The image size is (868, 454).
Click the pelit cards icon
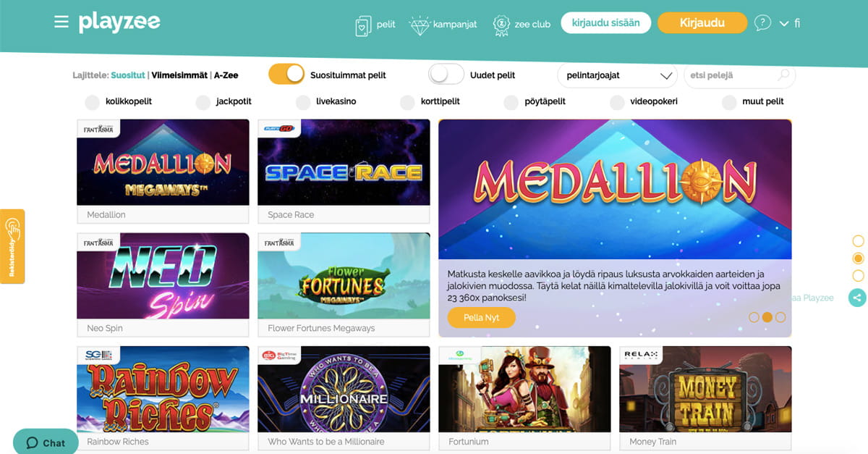click(363, 25)
